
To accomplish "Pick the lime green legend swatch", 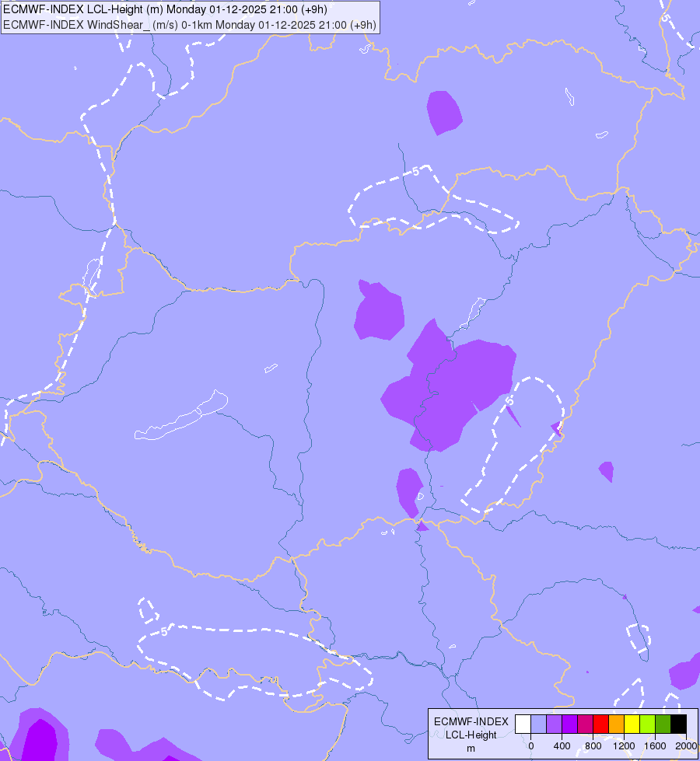I will [647, 724].
